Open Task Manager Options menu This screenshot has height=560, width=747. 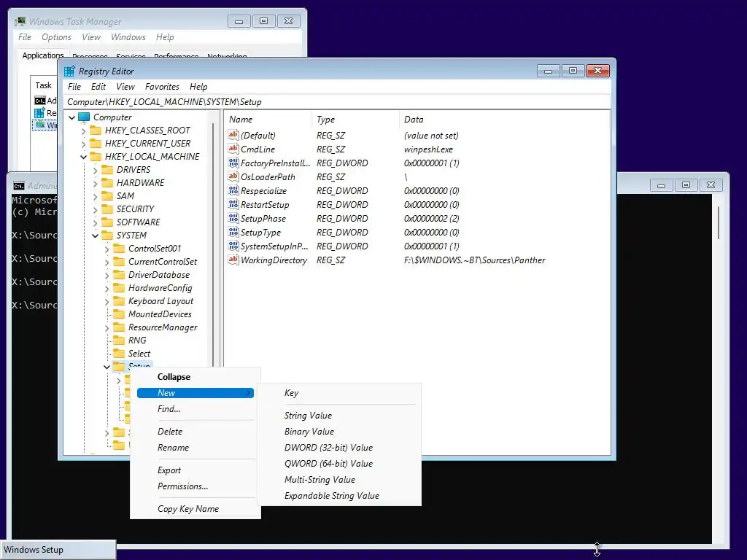(x=56, y=37)
